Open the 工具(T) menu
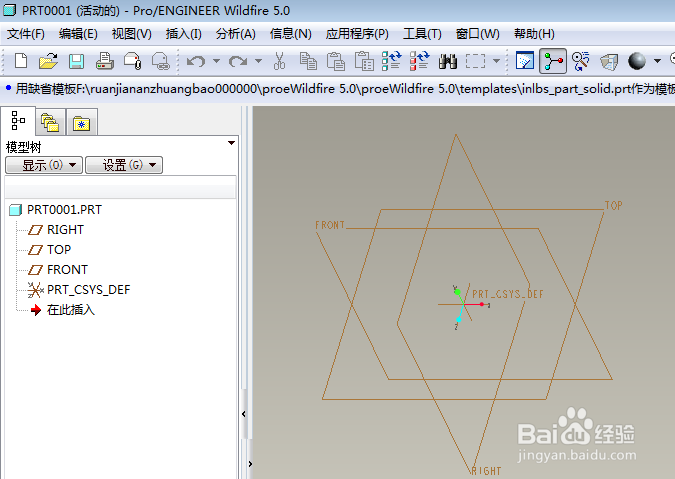 click(422, 34)
